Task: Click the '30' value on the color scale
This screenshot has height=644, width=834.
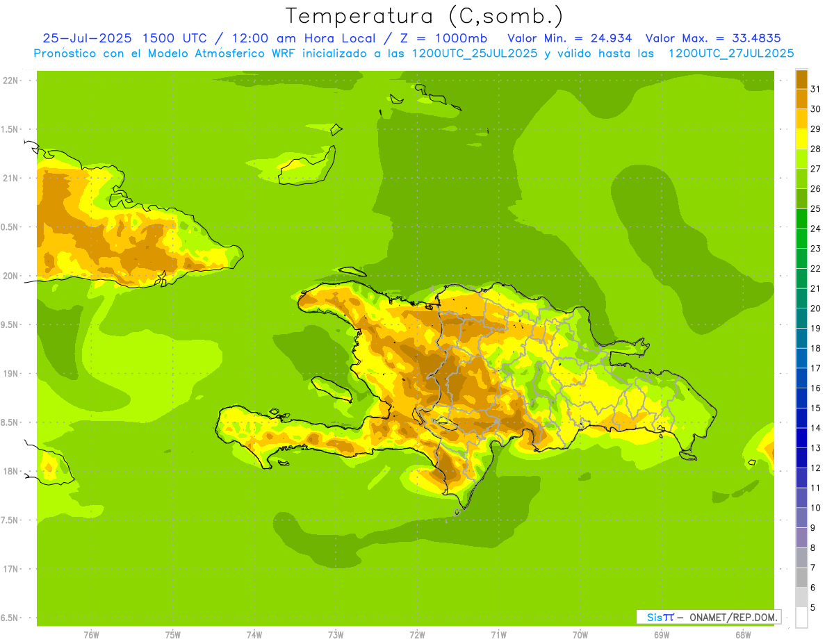Action: pos(815,109)
